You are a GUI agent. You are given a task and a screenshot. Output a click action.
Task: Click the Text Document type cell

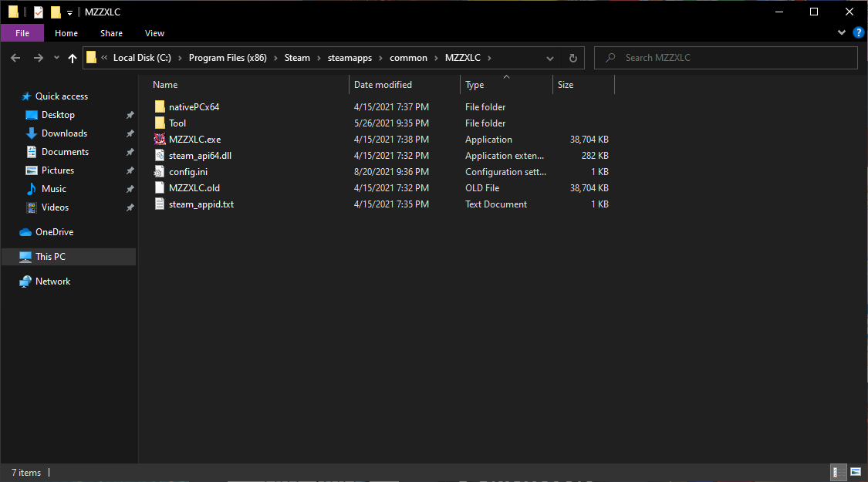pos(496,204)
